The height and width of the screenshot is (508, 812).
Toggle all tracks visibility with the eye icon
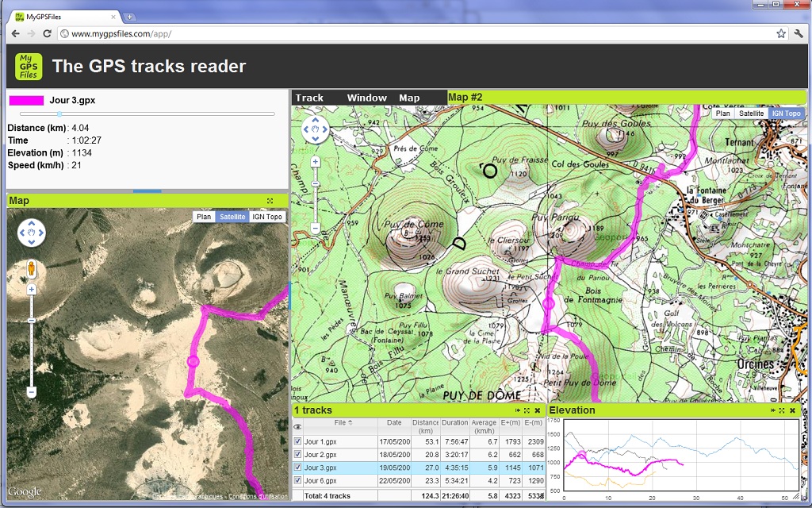click(x=297, y=427)
